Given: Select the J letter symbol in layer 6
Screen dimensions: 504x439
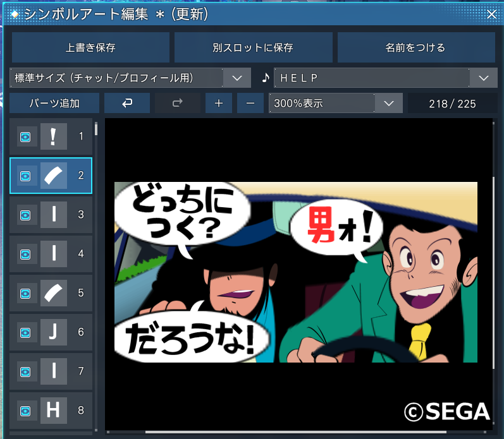Looking at the screenshot, I should tap(54, 332).
